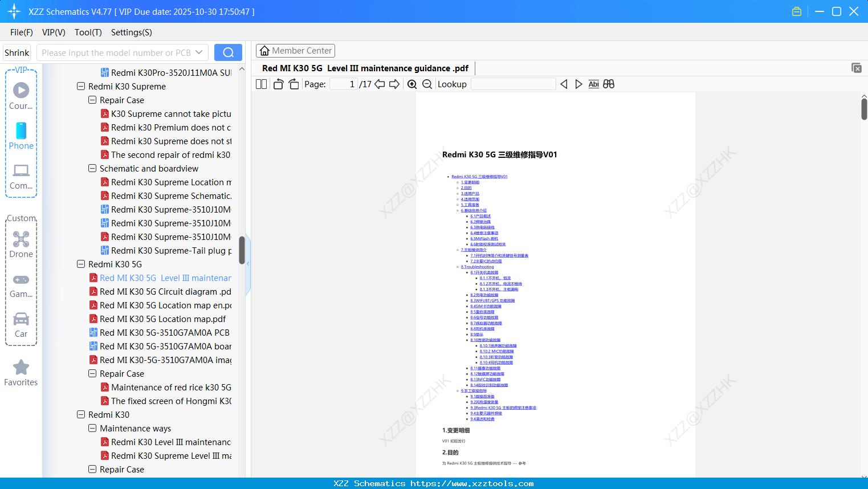Select the Red MI K30 5G guidance tab
This screenshot has width=868, height=489.
tap(365, 68)
